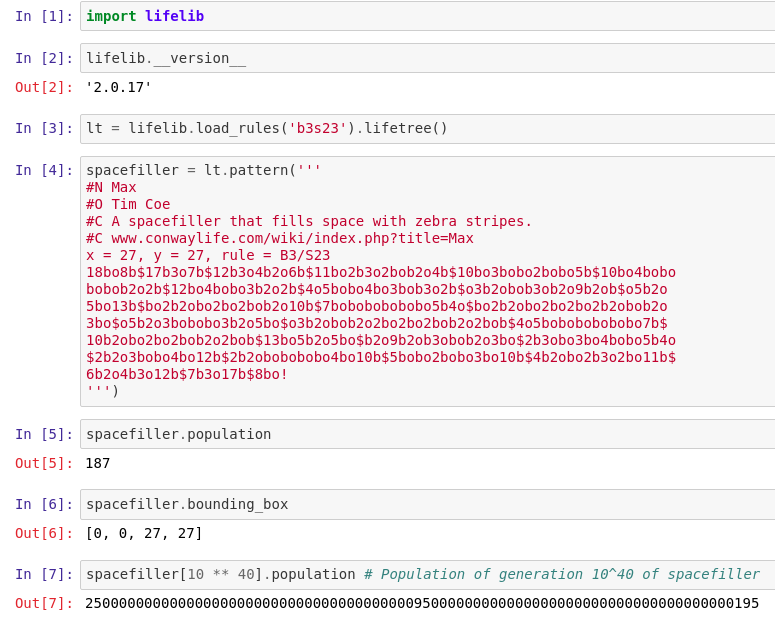Click the 'Population of generation 10^40' comment

click(x=562, y=575)
